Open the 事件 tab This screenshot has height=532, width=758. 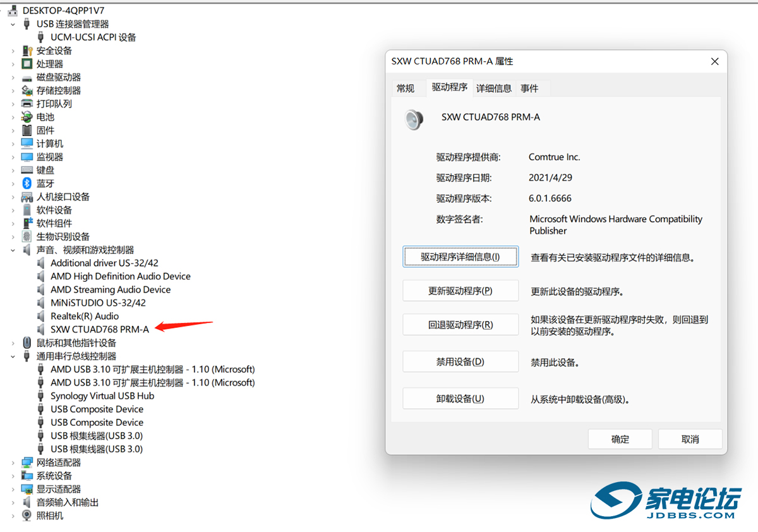pos(529,88)
